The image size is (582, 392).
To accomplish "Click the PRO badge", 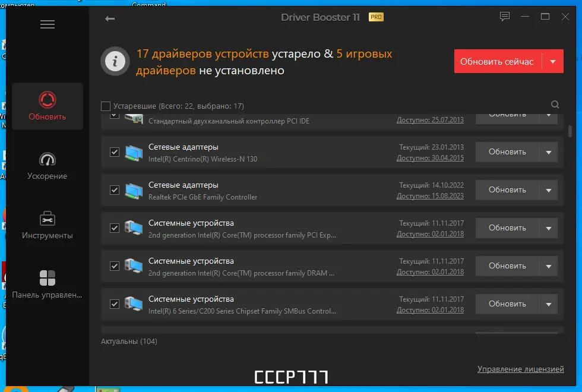I will [x=376, y=17].
